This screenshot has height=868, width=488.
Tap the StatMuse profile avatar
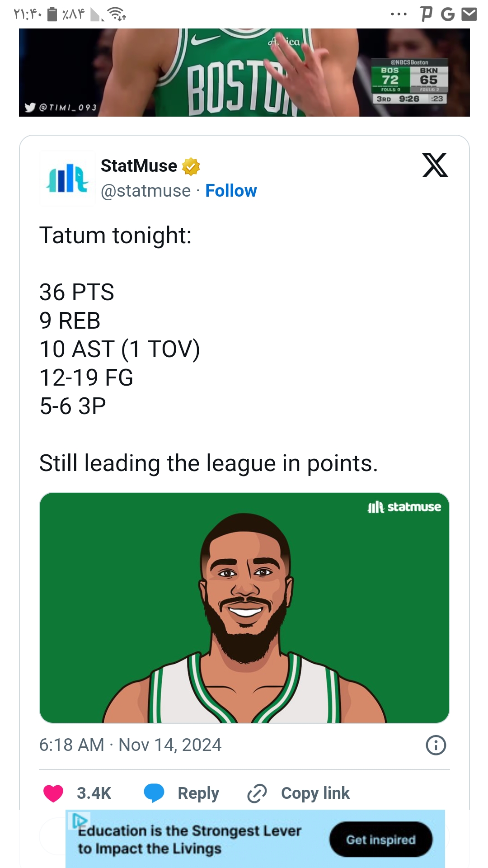click(x=67, y=179)
